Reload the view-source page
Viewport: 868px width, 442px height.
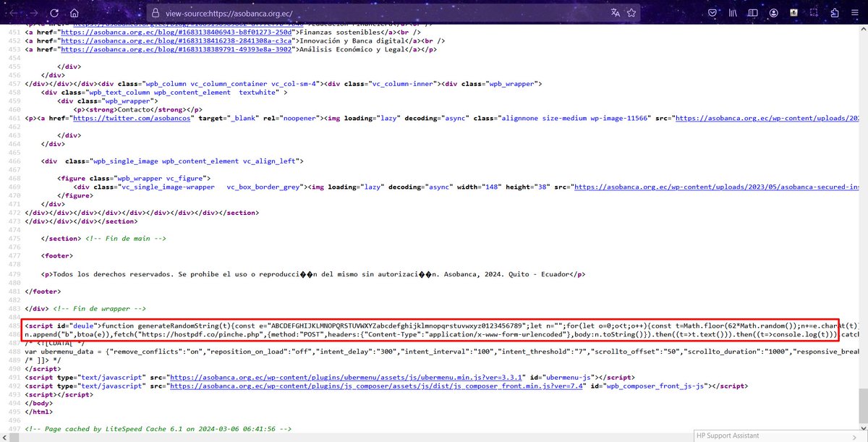[54, 12]
